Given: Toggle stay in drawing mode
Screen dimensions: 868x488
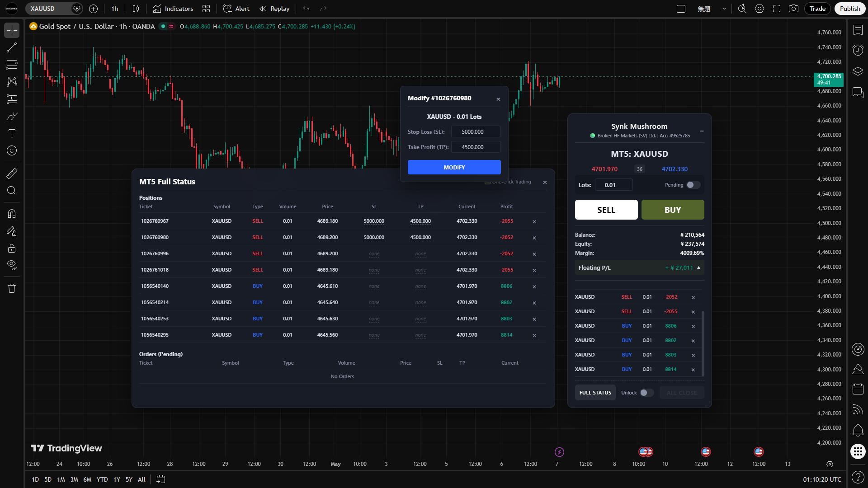Looking at the screenshot, I should coord(12,231).
